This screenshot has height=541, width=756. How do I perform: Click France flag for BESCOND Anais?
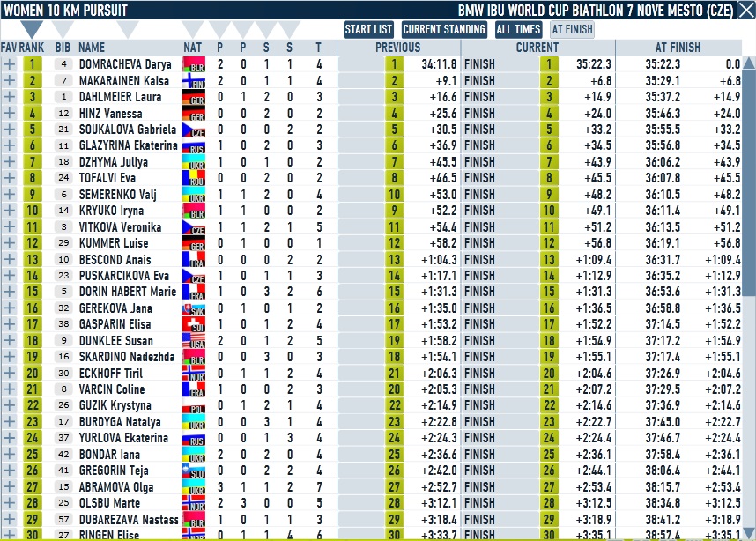click(193, 259)
